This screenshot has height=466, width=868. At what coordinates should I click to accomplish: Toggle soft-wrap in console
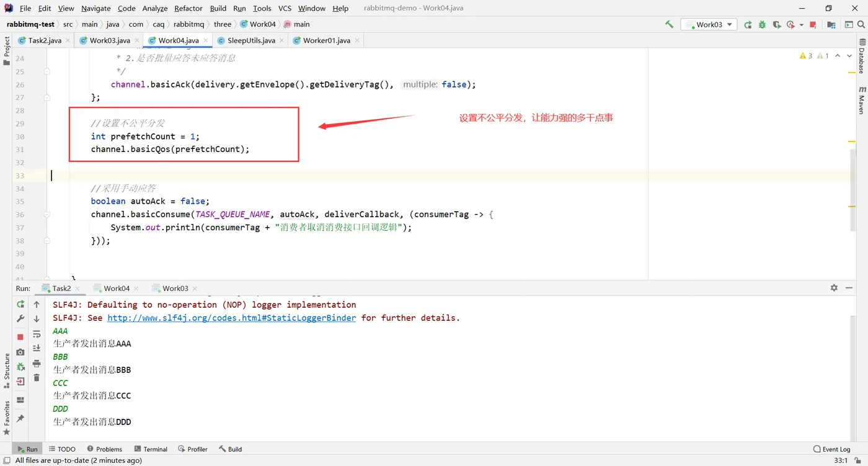pyautogui.click(x=37, y=334)
